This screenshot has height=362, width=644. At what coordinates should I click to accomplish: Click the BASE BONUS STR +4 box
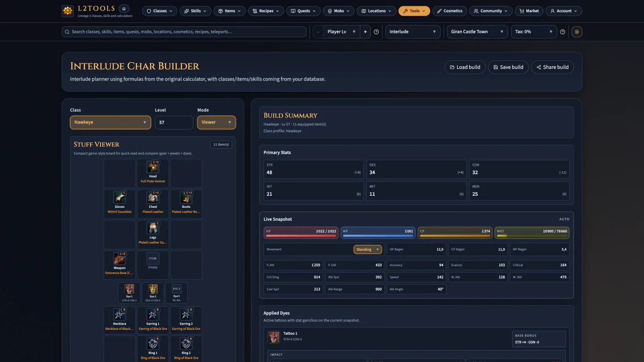[x=539, y=339]
